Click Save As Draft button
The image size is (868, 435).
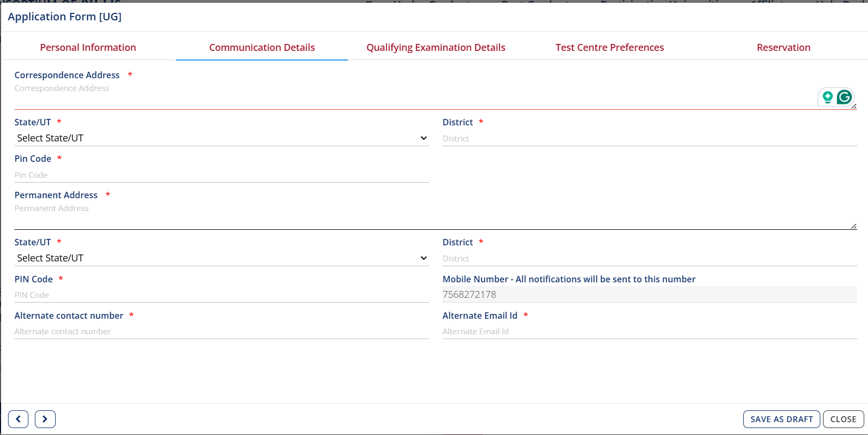[782, 419]
